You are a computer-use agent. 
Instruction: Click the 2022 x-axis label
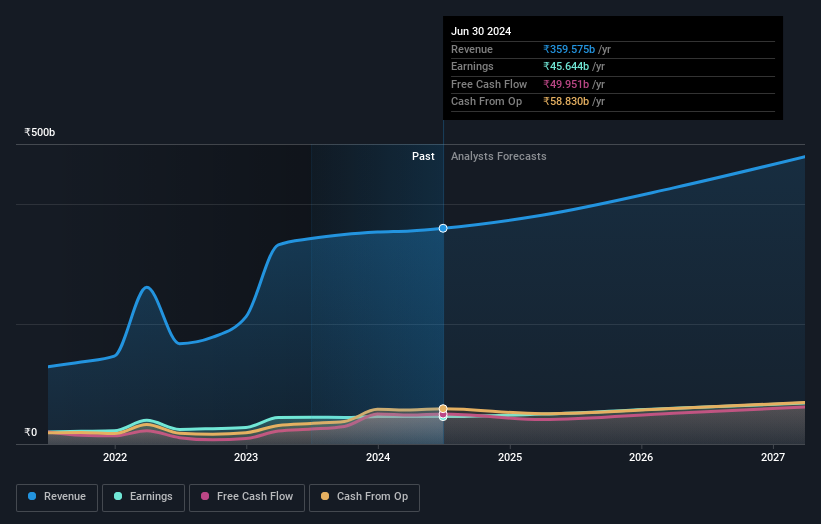click(115, 457)
